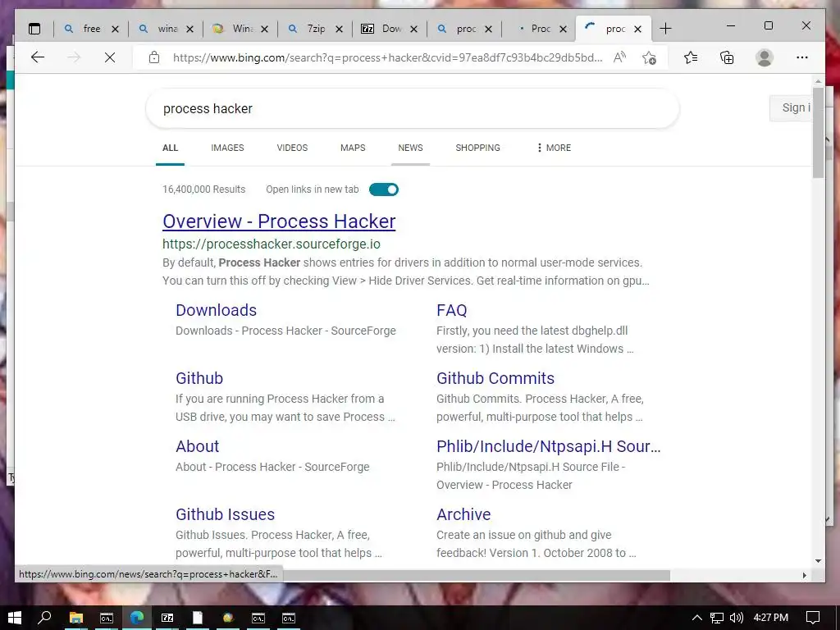This screenshot has width=840, height=630.
Task: Open Phlib/Include/Ntpsapi.H source link
Action: click(549, 446)
